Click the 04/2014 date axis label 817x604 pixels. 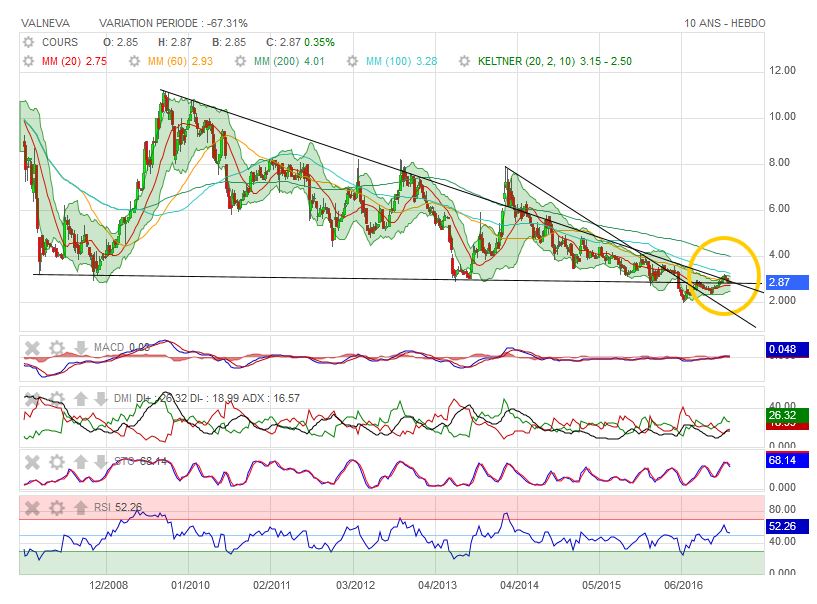click(519, 585)
